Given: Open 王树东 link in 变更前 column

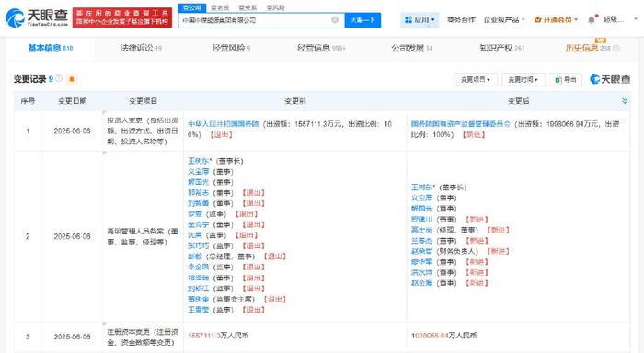Looking at the screenshot, I should click(200, 161).
